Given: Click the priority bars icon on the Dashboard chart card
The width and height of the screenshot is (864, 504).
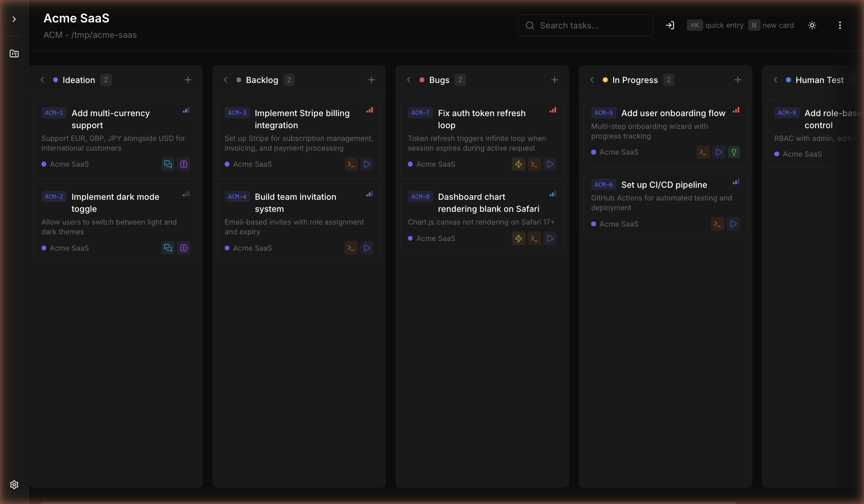Looking at the screenshot, I should (552, 193).
